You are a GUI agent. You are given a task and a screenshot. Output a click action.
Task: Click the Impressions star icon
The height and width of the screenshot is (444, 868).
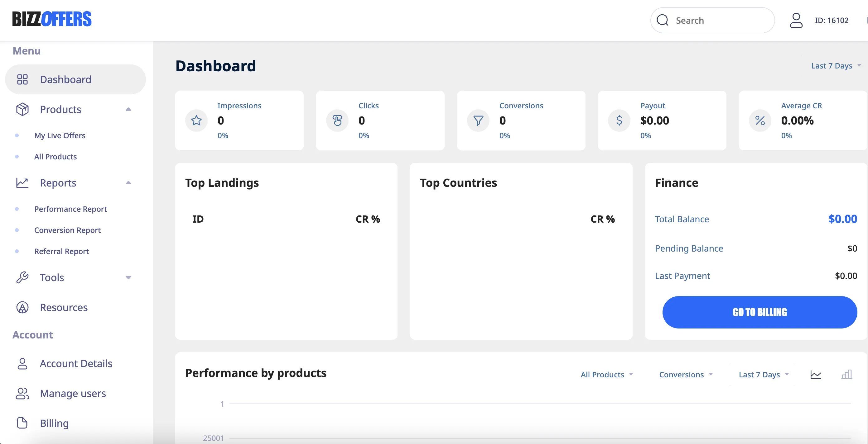pos(196,120)
